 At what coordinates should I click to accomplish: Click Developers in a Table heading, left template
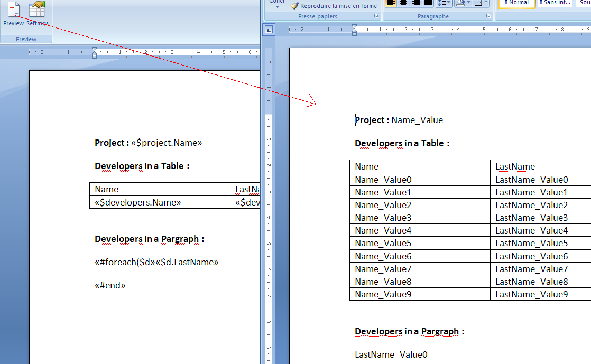click(142, 166)
